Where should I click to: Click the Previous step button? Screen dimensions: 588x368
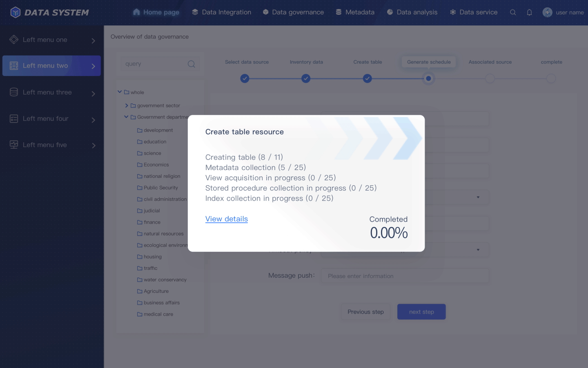click(x=366, y=312)
